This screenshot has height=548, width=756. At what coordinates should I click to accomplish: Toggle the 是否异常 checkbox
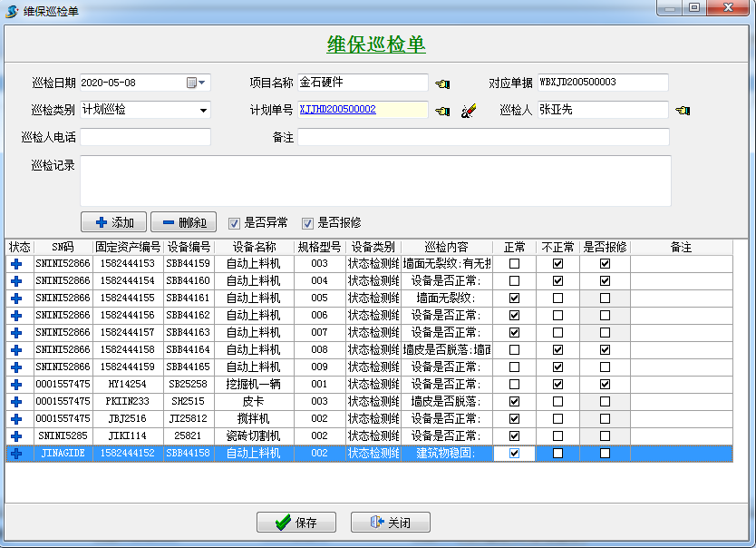pos(234,223)
